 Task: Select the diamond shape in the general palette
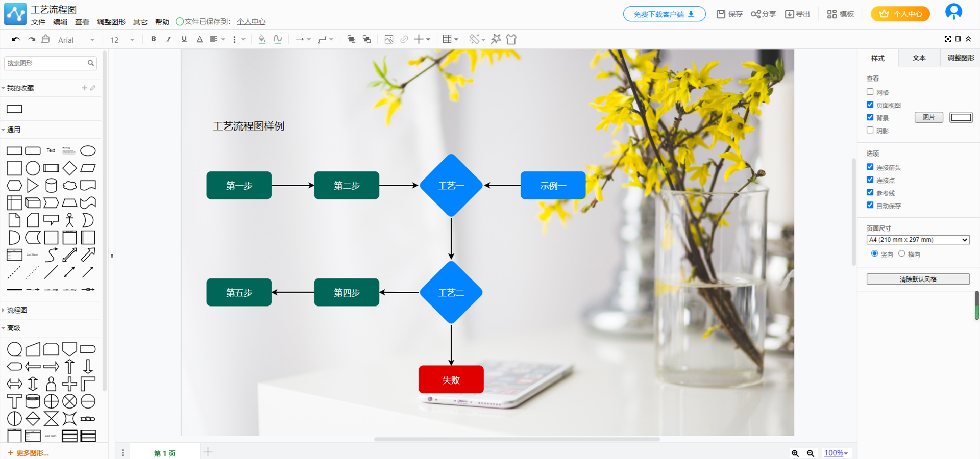(x=69, y=168)
